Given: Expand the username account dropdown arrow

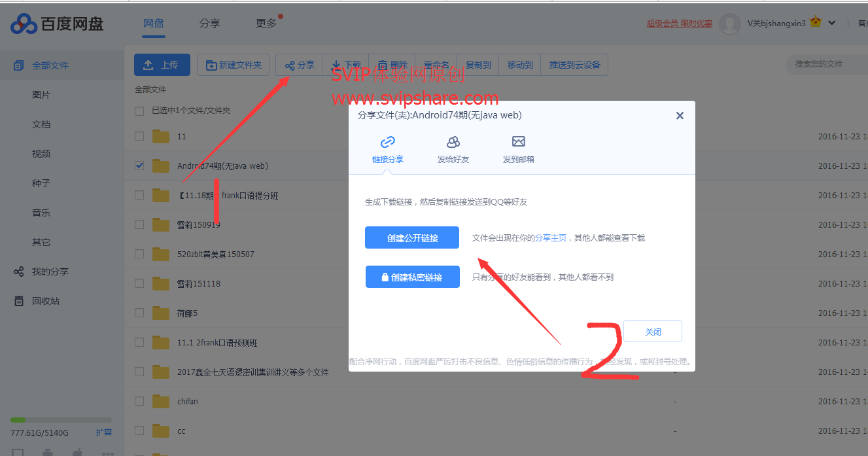Looking at the screenshot, I should 832,23.
